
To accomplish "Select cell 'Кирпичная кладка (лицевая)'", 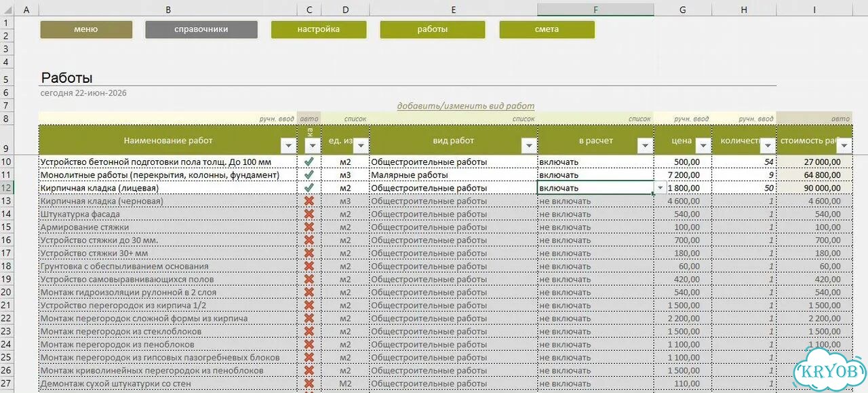I will pyautogui.click(x=168, y=188).
